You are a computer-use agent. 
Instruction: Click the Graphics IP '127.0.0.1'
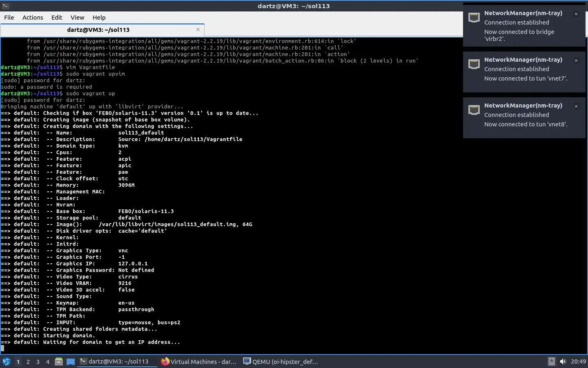tap(133, 264)
